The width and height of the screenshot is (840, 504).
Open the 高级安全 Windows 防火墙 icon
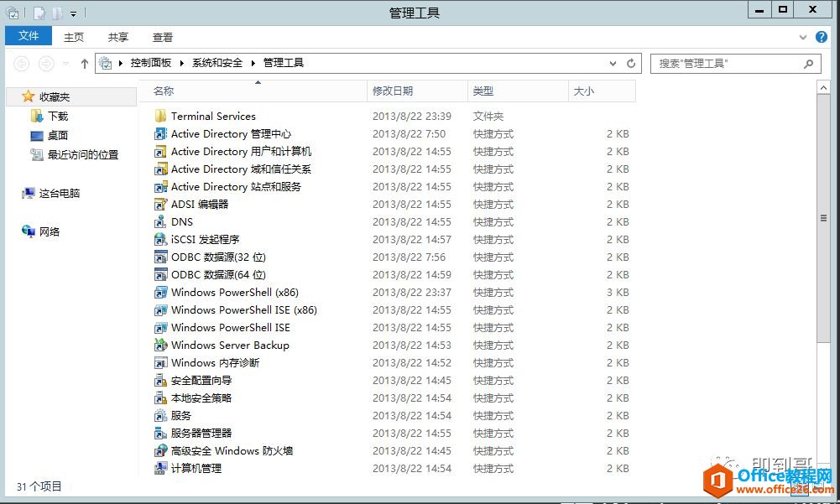[161, 451]
